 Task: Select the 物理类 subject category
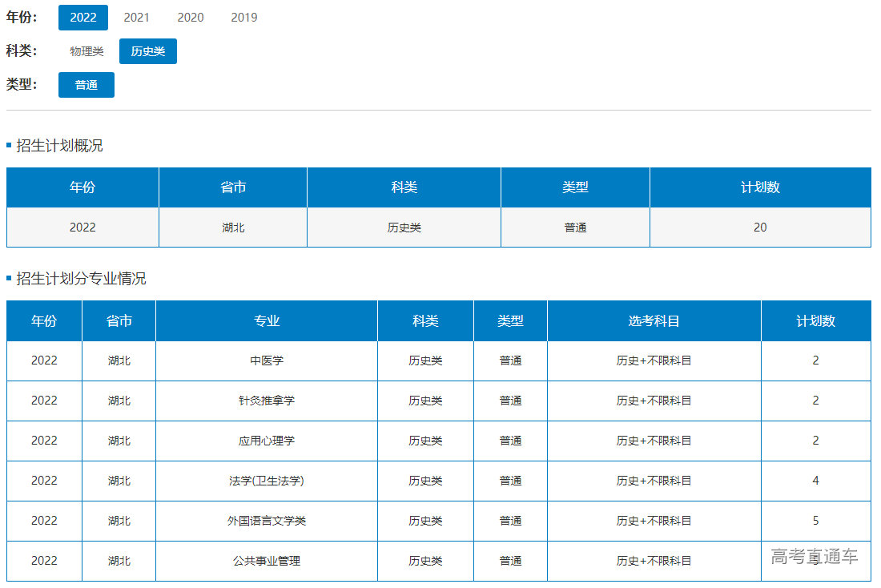click(x=86, y=51)
